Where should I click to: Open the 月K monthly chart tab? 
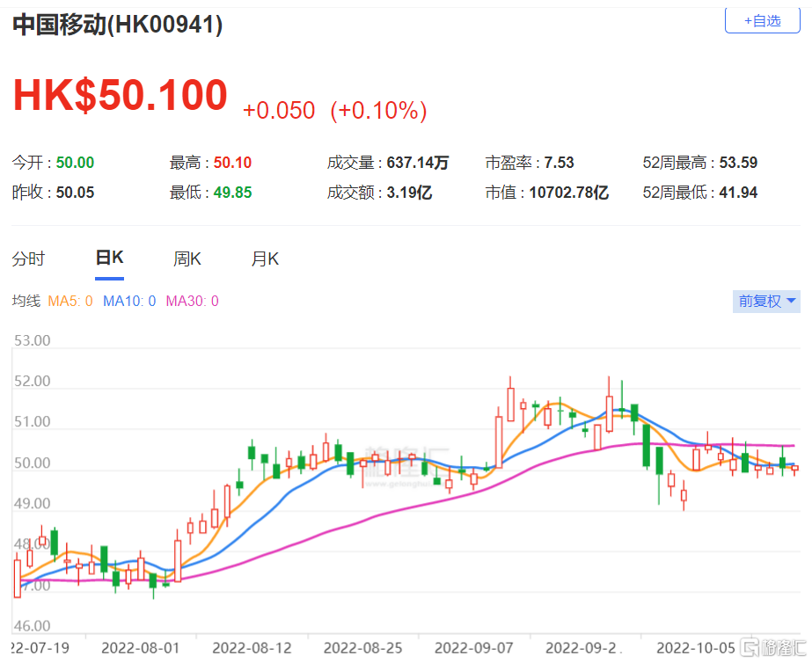[x=265, y=259]
